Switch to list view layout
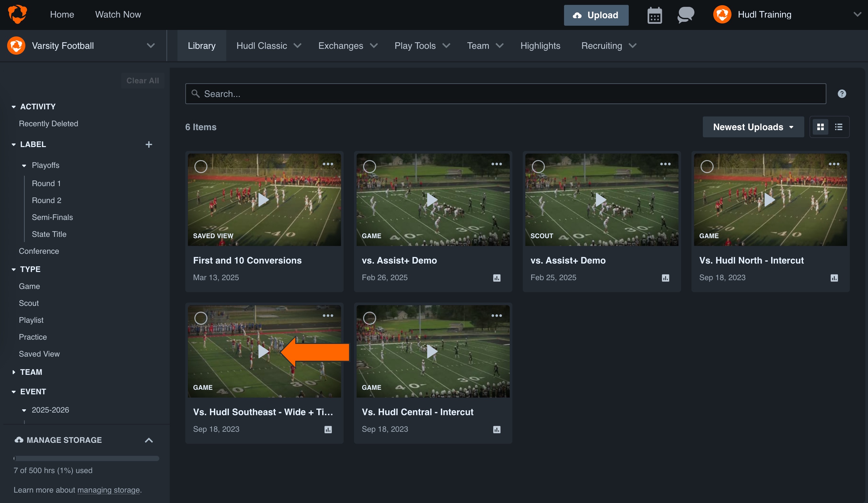 click(838, 127)
